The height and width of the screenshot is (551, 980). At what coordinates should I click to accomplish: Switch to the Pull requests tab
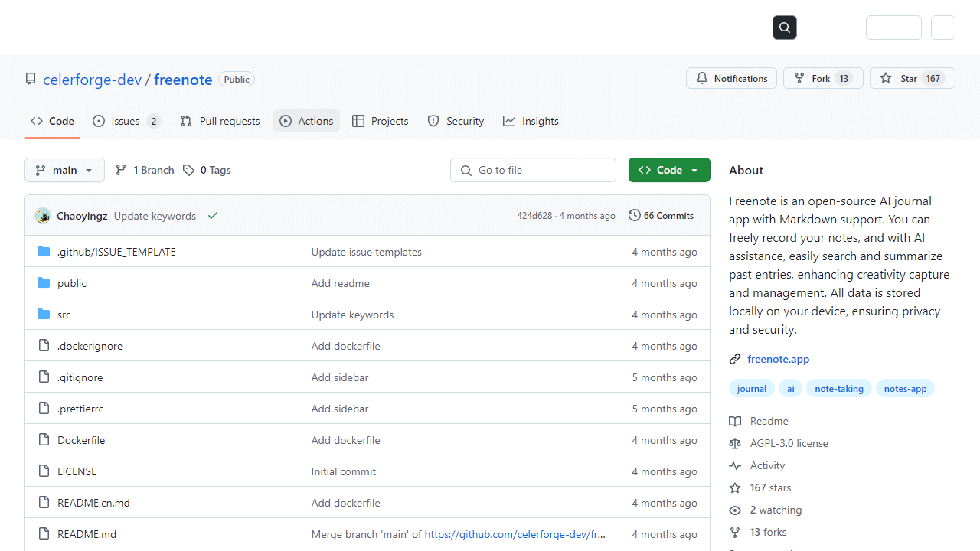click(220, 121)
